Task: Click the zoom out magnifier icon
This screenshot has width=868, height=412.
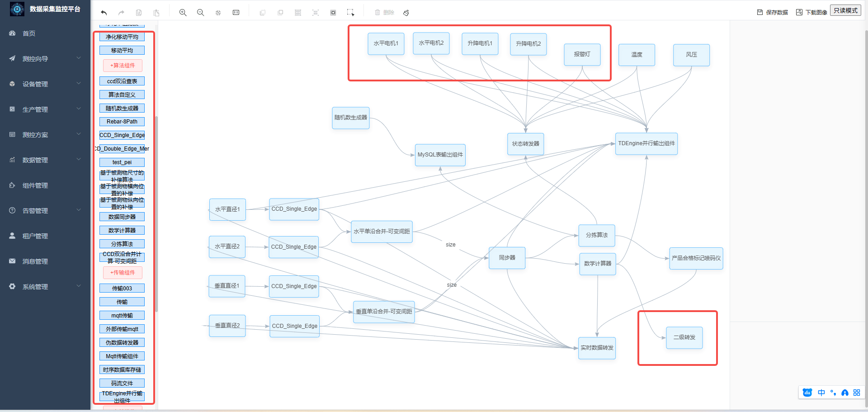Action: 200,13
